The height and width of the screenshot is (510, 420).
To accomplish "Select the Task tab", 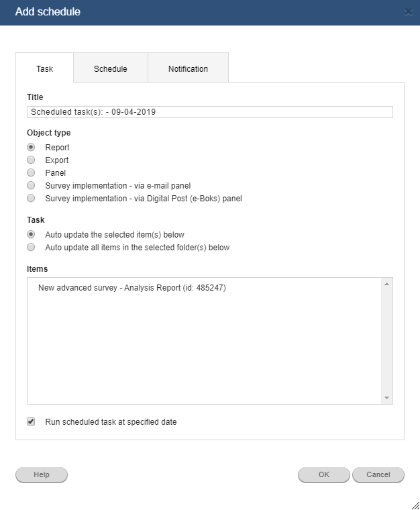I will tap(44, 68).
